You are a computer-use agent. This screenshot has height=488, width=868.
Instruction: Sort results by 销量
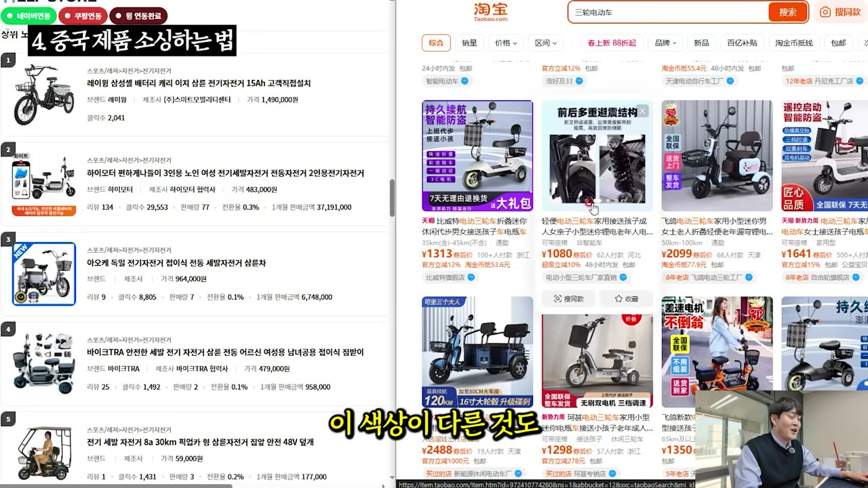(x=469, y=43)
